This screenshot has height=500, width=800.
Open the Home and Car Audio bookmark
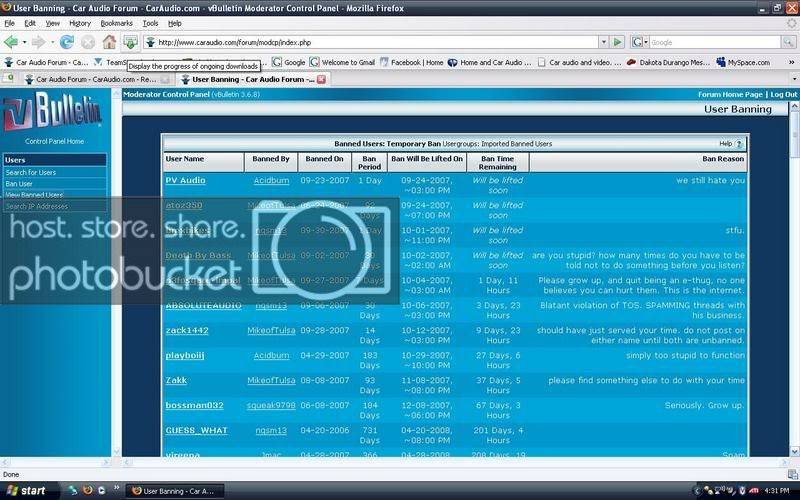point(490,62)
